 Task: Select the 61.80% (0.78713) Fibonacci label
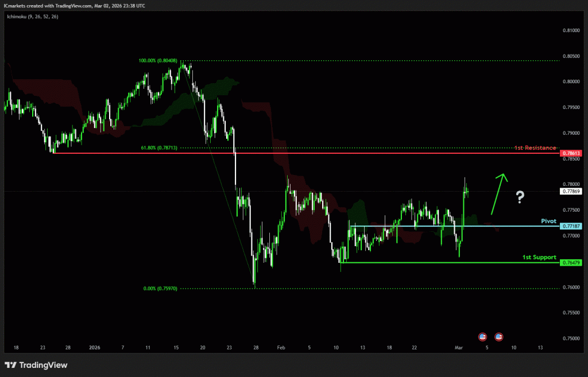(x=159, y=147)
